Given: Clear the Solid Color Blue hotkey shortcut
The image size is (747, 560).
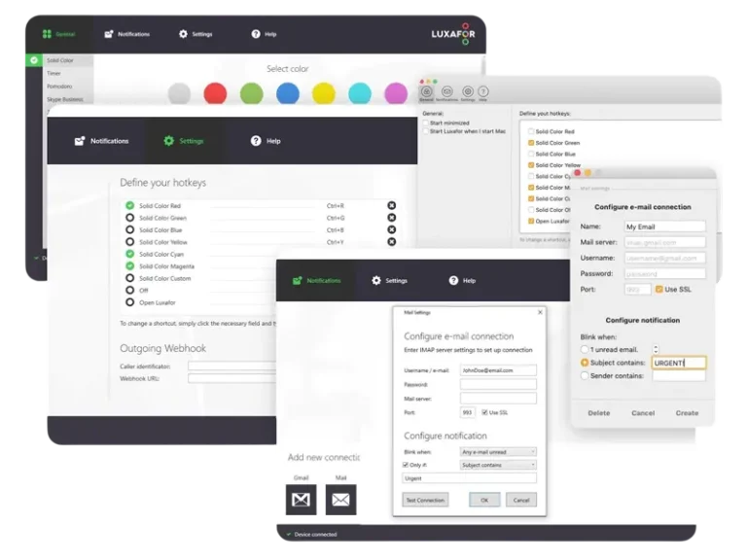Looking at the screenshot, I should [x=391, y=230].
